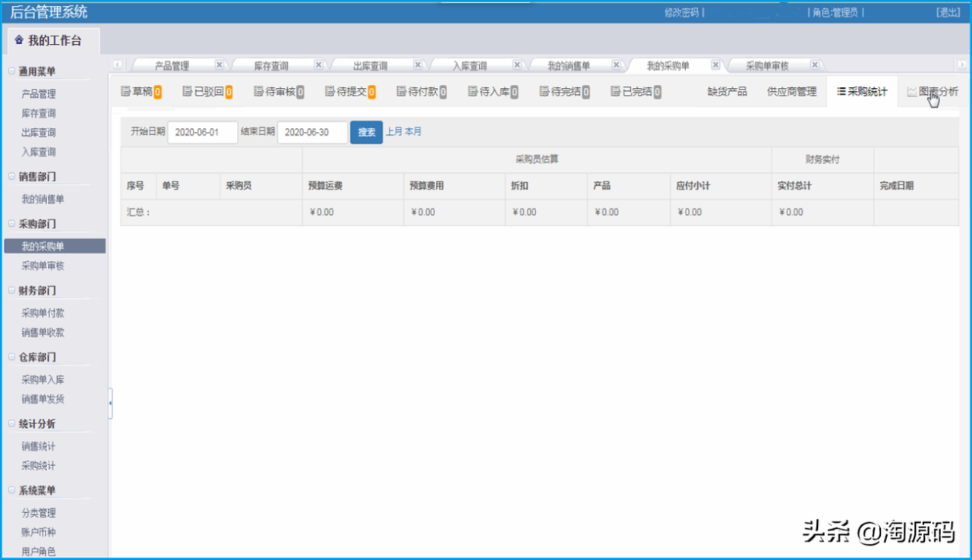This screenshot has height=560, width=972.
Task: Open 产品管理 in the sidebar
Action: 39,94
